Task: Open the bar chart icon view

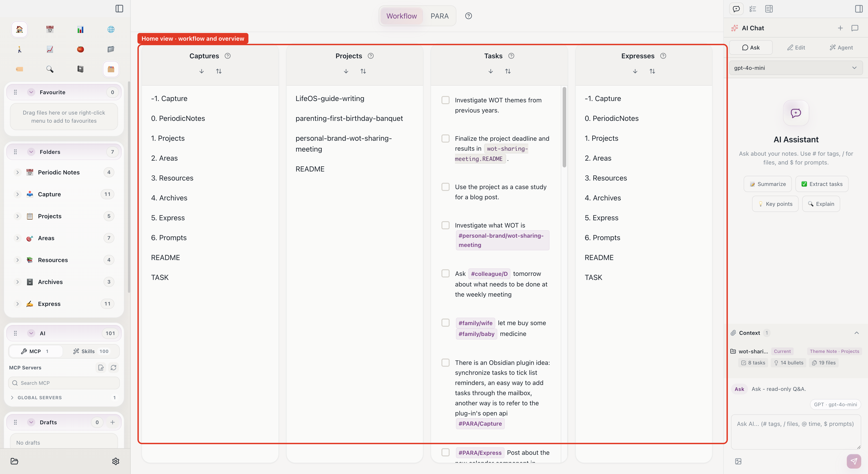Action: pos(80,29)
